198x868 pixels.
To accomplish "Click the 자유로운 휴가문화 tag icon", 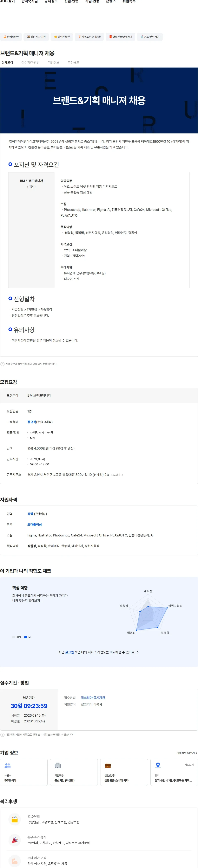I will [x=80, y=37].
